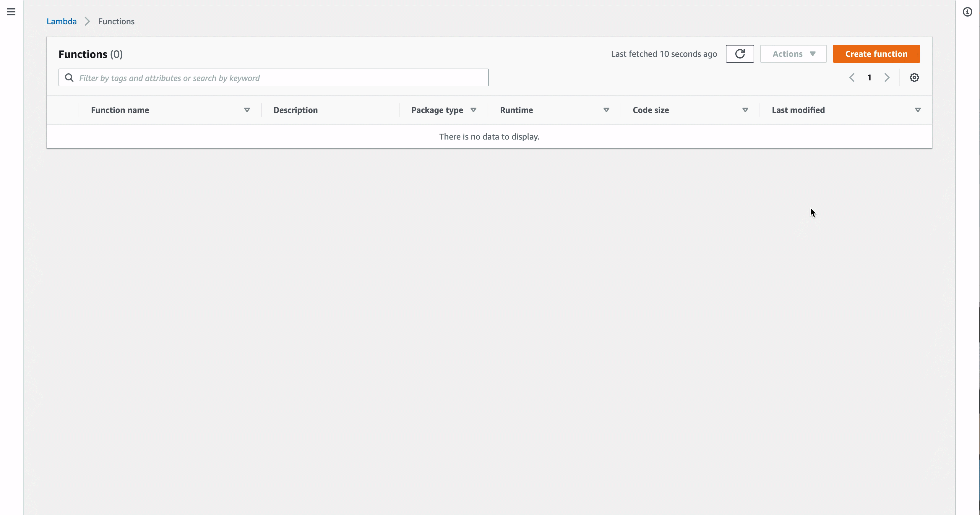This screenshot has width=980, height=515.
Task: Click the Function name filter dropdown arrow
Action: pyautogui.click(x=247, y=110)
